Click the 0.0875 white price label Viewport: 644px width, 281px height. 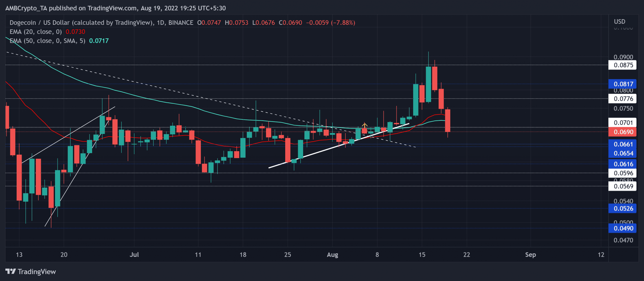[623, 65]
